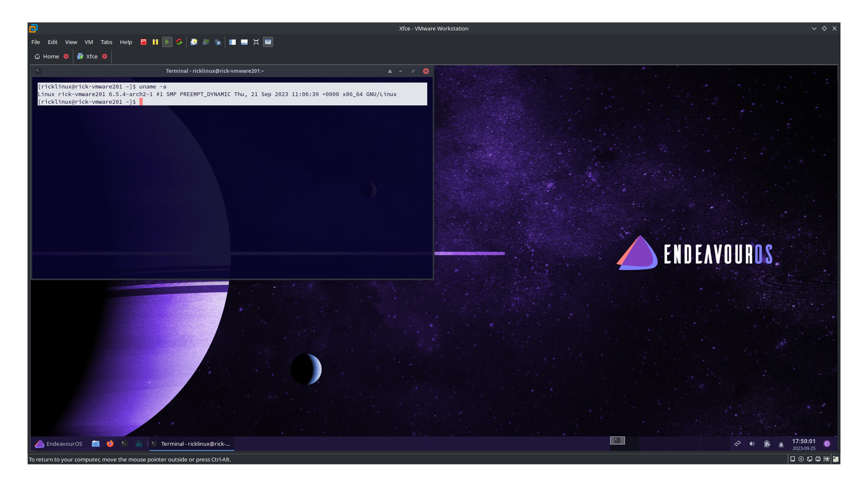Open the View menu

71,42
